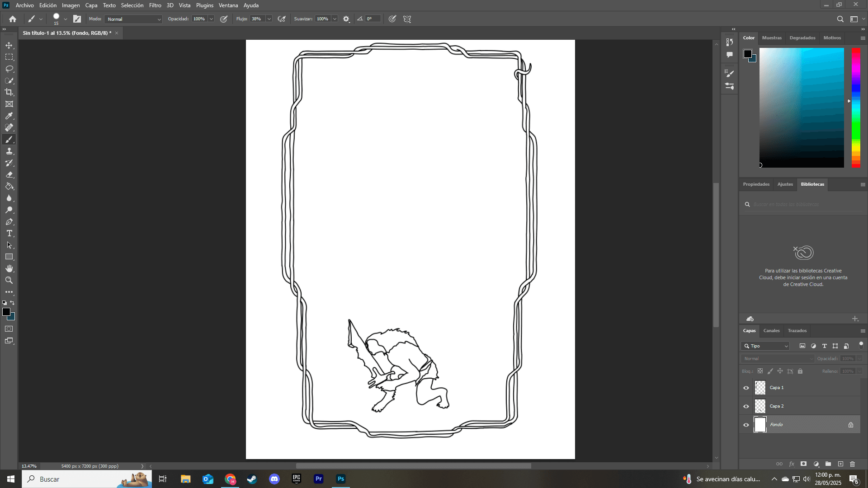Switch to the Canales tab
This screenshot has height=488, width=868.
click(771, 331)
